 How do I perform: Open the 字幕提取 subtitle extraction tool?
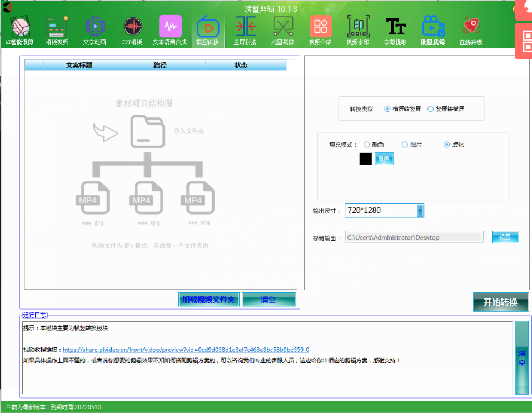[x=395, y=28]
